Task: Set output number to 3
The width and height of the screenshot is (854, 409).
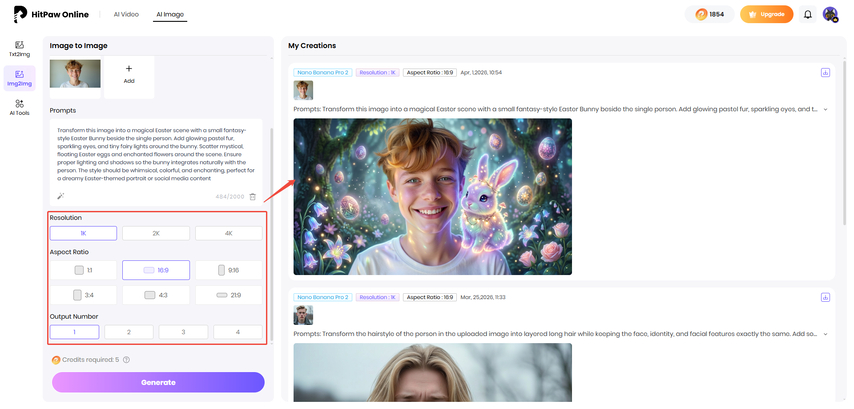Action: pyautogui.click(x=184, y=332)
